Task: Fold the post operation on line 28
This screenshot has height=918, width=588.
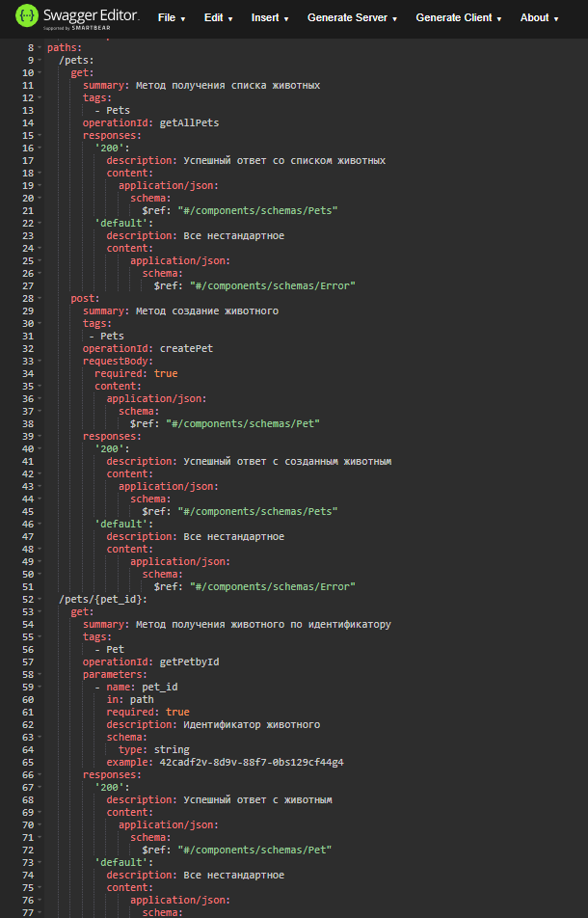Action: point(40,299)
